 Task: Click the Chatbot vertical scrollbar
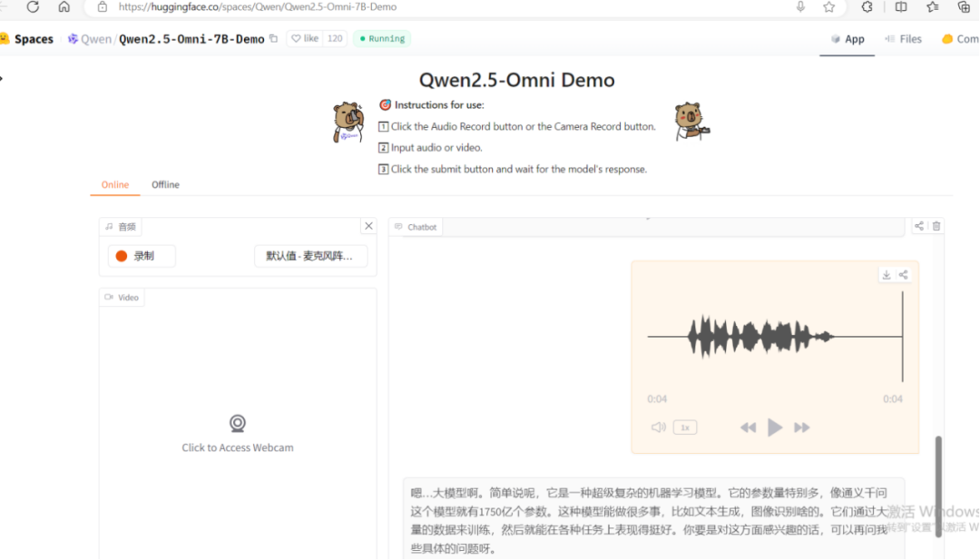pos(938,486)
